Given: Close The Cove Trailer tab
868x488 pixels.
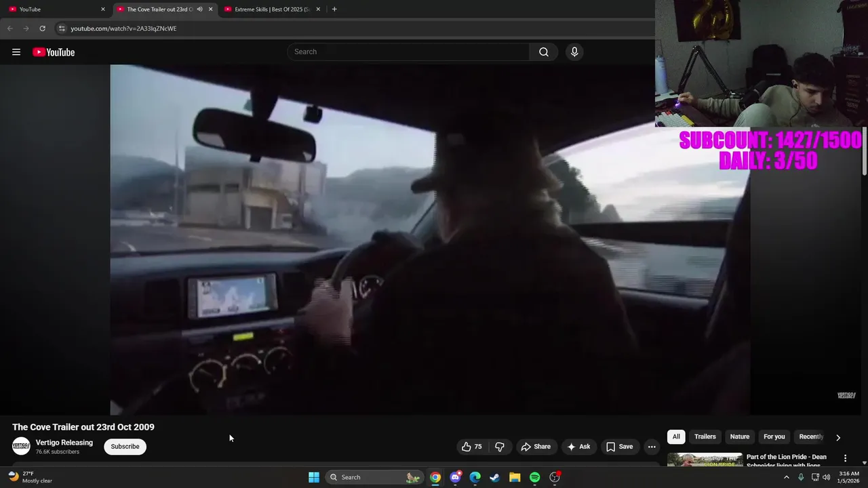Looking at the screenshot, I should 210,9.
